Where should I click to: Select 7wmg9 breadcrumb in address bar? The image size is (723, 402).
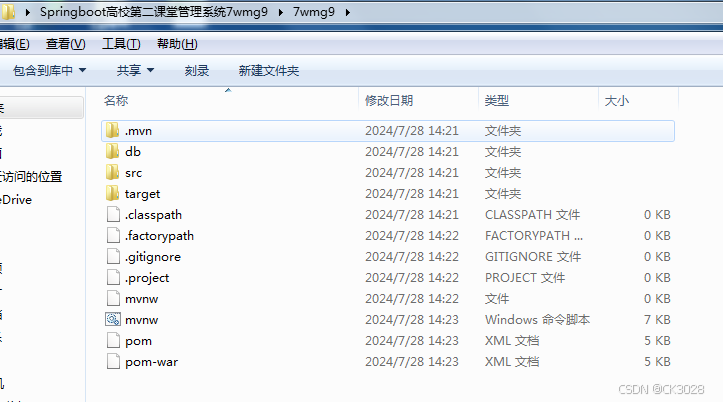(314, 12)
